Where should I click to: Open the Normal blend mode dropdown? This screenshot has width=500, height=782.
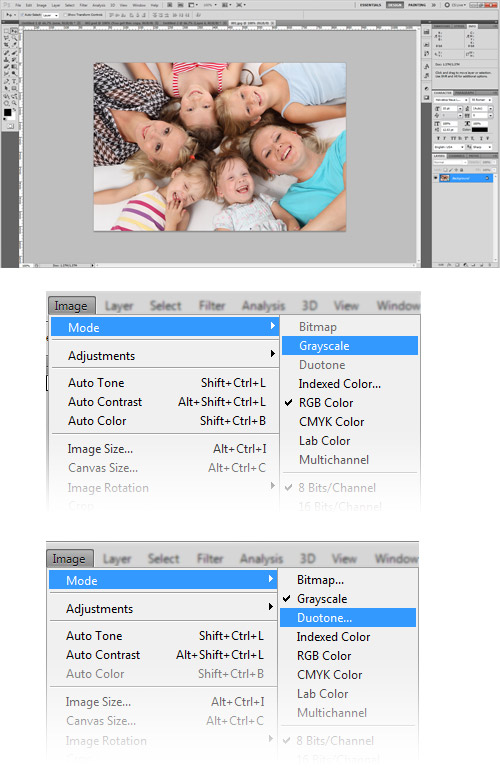(x=450, y=162)
